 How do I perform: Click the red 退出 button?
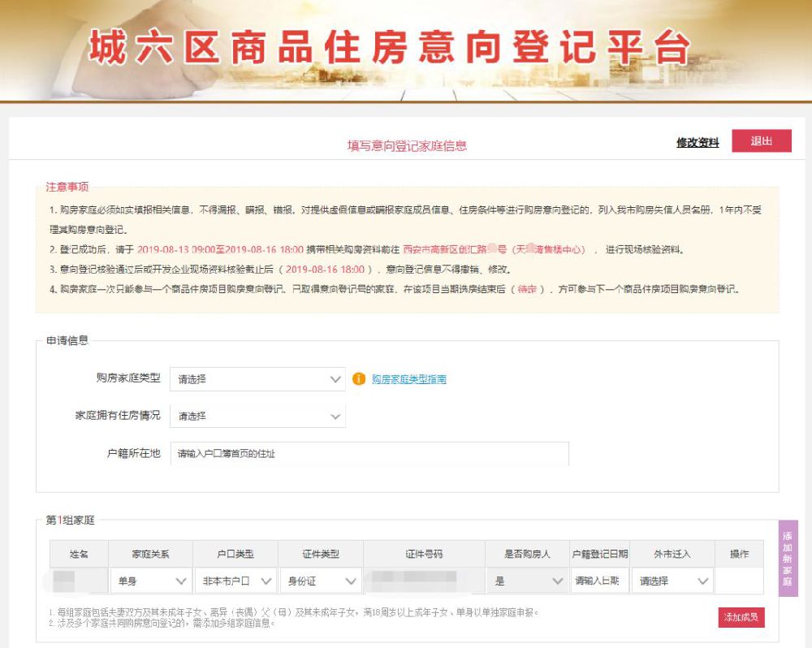click(762, 141)
